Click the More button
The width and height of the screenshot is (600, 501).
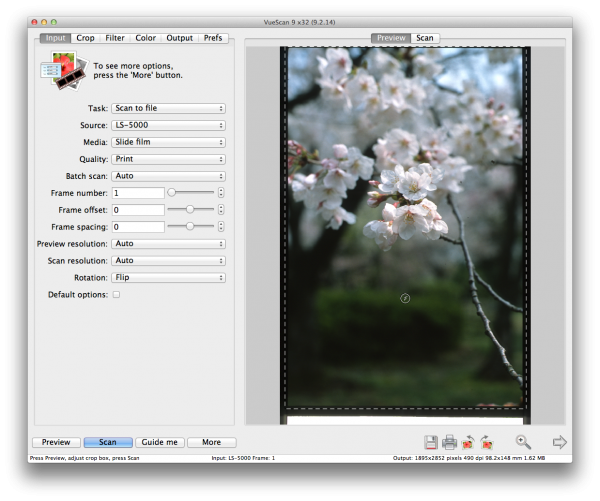(212, 442)
